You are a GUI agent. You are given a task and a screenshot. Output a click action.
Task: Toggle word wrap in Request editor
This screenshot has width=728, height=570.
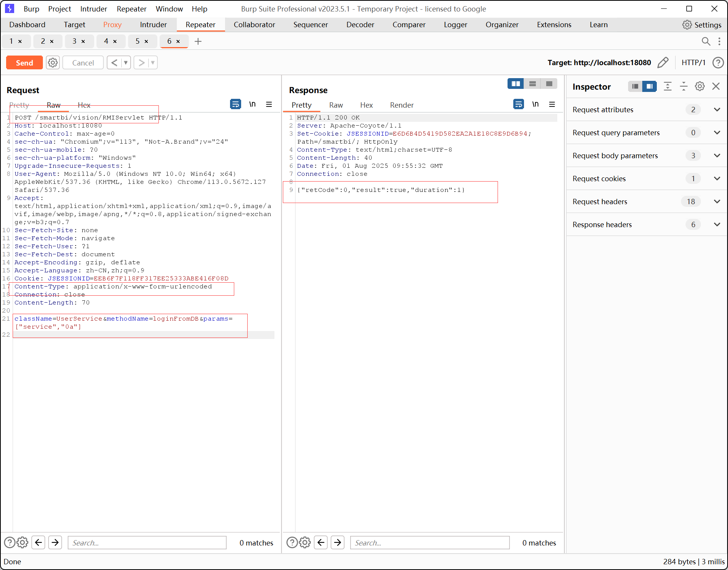click(x=235, y=104)
